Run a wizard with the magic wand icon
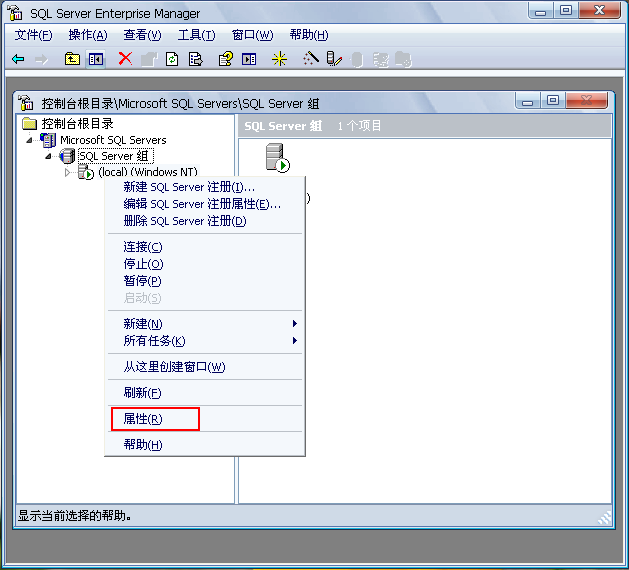This screenshot has height=570, width=629. coord(311,59)
